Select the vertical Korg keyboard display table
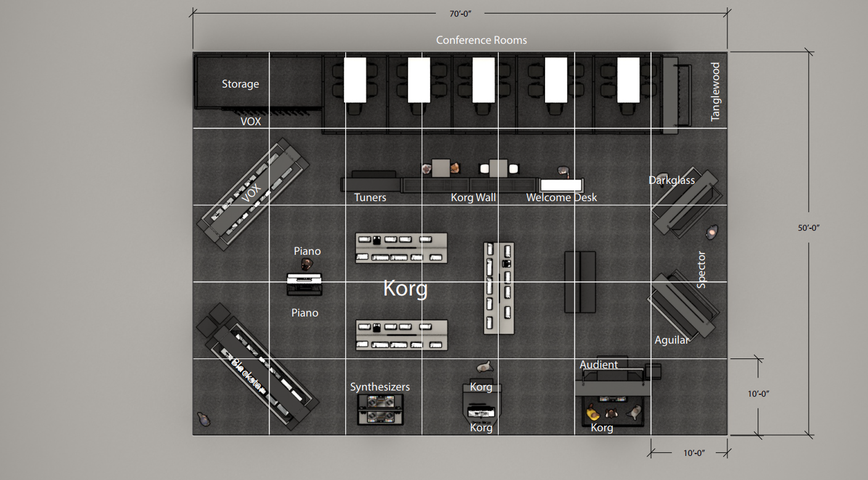868x480 pixels. pyautogui.click(x=499, y=288)
